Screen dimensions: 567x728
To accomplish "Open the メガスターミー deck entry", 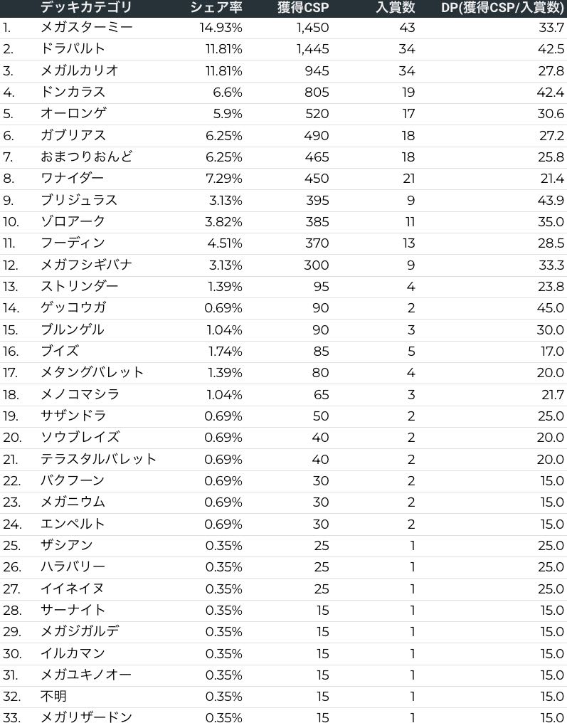I will click(x=86, y=28).
